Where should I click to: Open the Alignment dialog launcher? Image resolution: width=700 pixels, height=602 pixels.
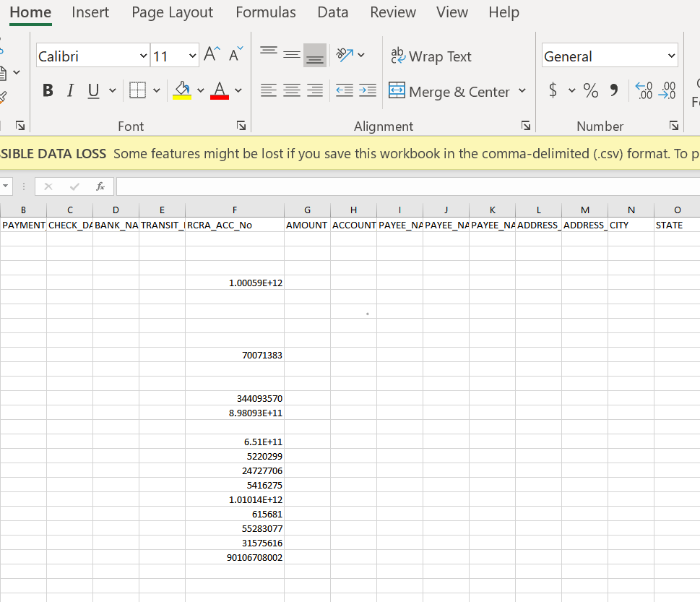526,125
